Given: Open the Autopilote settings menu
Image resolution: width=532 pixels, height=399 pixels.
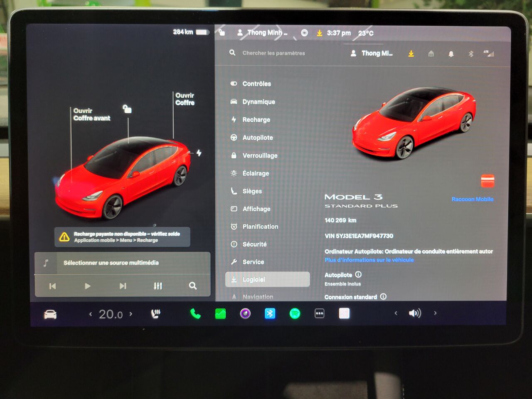Looking at the screenshot, I should [257, 138].
